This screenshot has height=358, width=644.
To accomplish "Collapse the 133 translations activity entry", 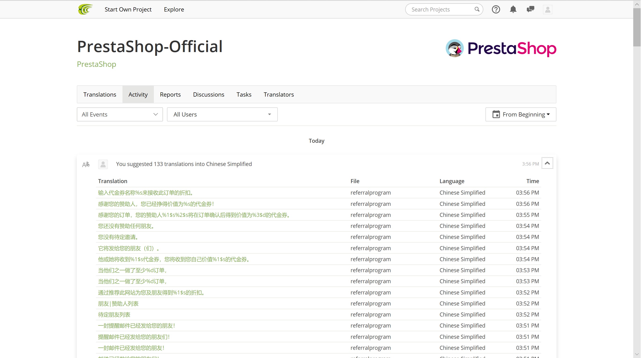I will (547, 163).
